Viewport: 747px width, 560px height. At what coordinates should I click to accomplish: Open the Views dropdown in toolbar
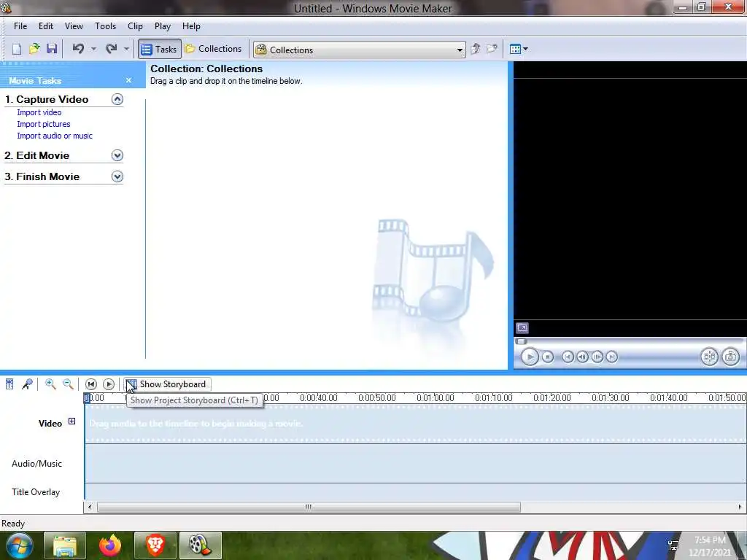tap(519, 49)
